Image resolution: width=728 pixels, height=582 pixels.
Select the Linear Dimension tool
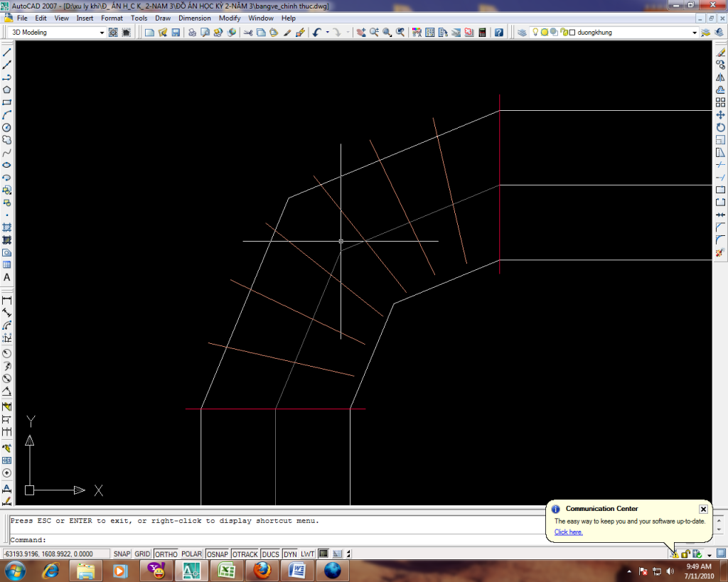point(6,301)
